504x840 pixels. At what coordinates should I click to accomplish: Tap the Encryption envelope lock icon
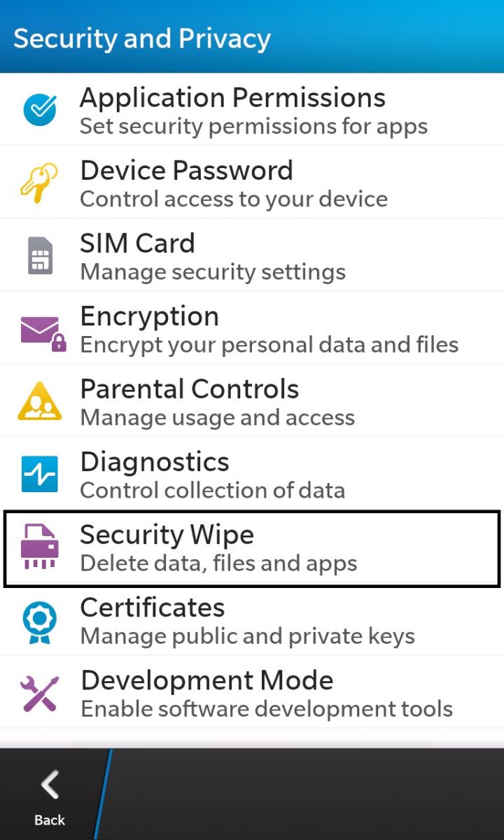[x=42, y=331]
